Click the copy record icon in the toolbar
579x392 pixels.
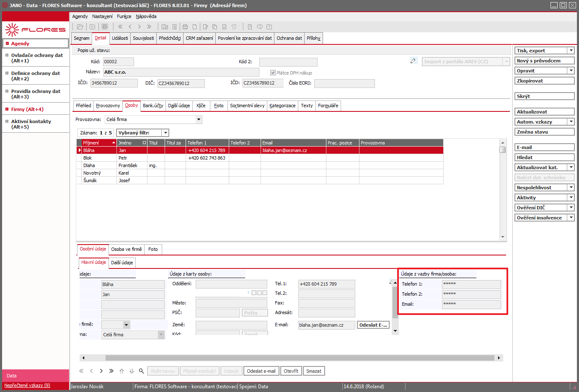click(215, 27)
